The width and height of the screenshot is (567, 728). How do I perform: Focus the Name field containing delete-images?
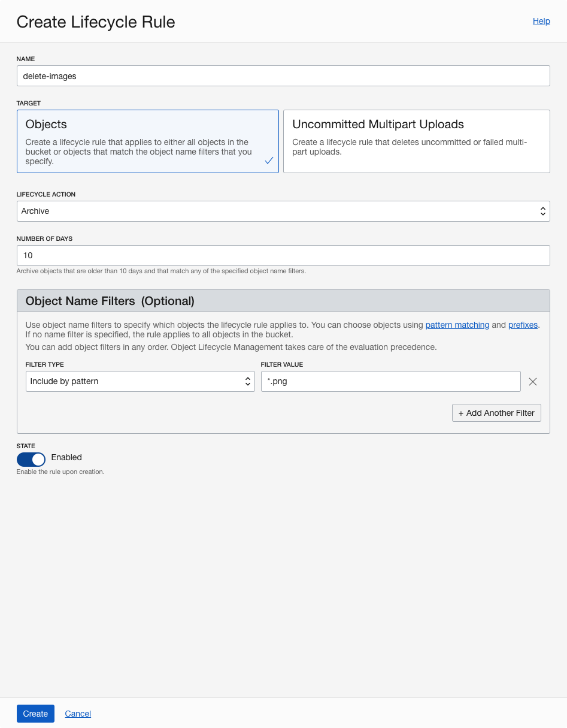tap(283, 76)
